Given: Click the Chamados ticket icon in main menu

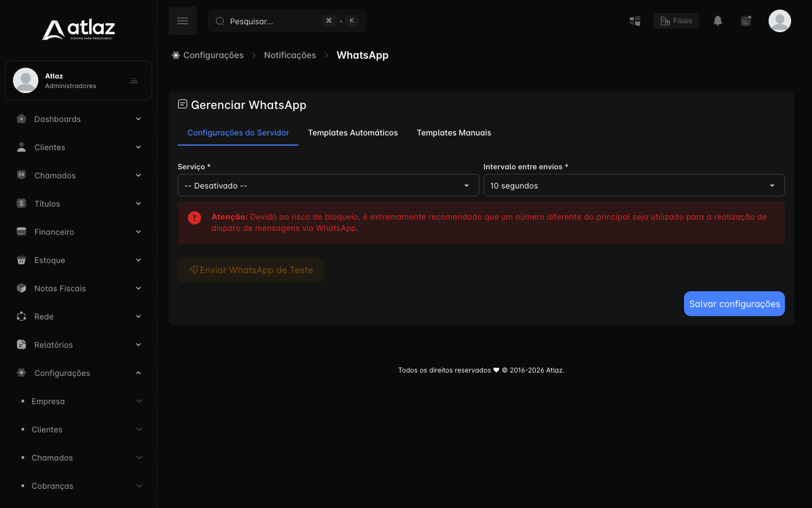Looking at the screenshot, I should 21,175.
